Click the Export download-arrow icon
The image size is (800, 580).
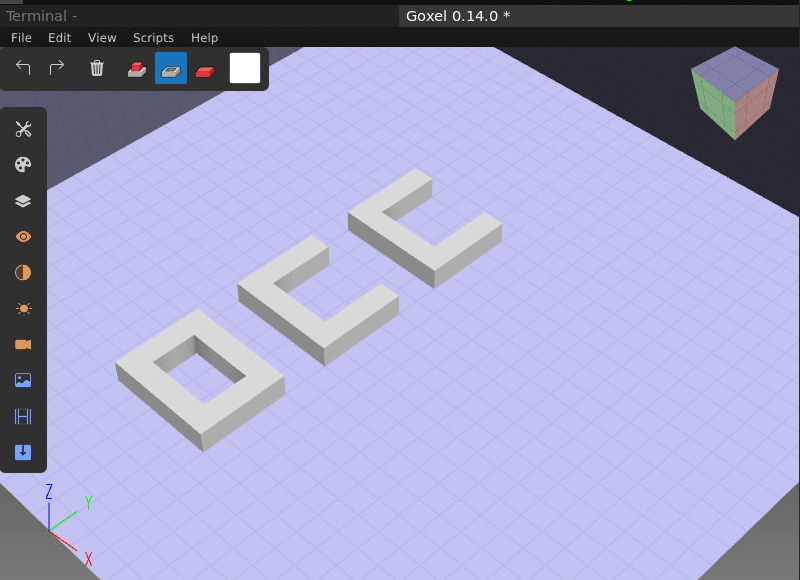click(x=23, y=452)
